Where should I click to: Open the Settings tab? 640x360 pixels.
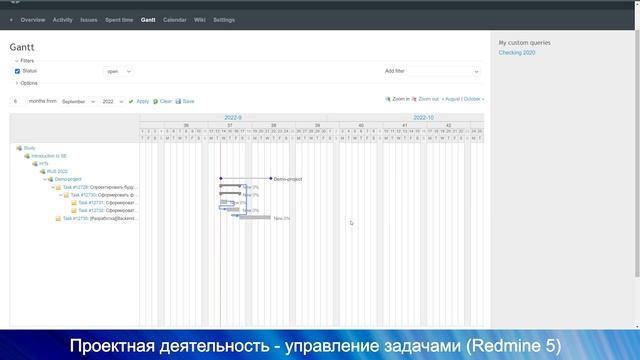(224, 20)
